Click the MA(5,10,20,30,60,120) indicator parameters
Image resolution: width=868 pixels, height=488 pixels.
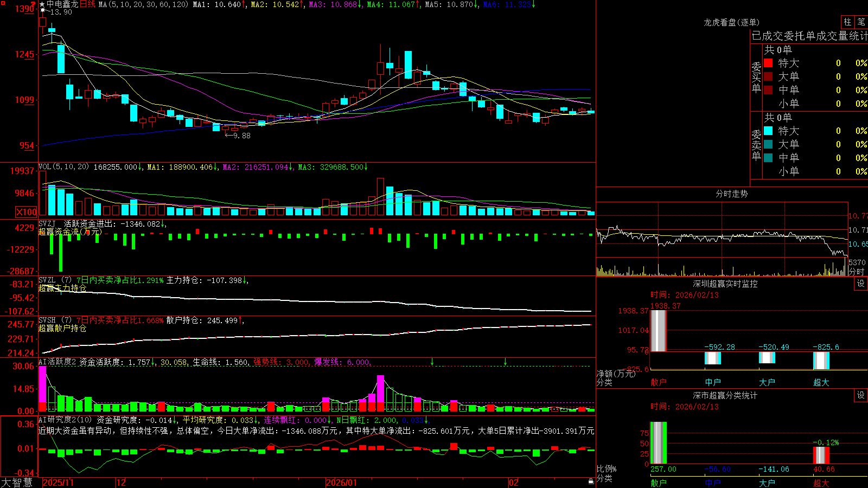coord(143,4)
